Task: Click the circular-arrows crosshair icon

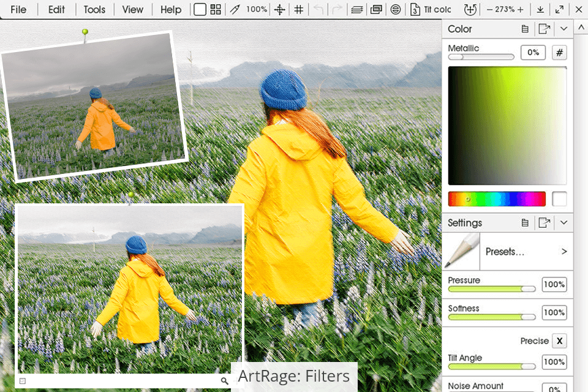Action: 470,9
